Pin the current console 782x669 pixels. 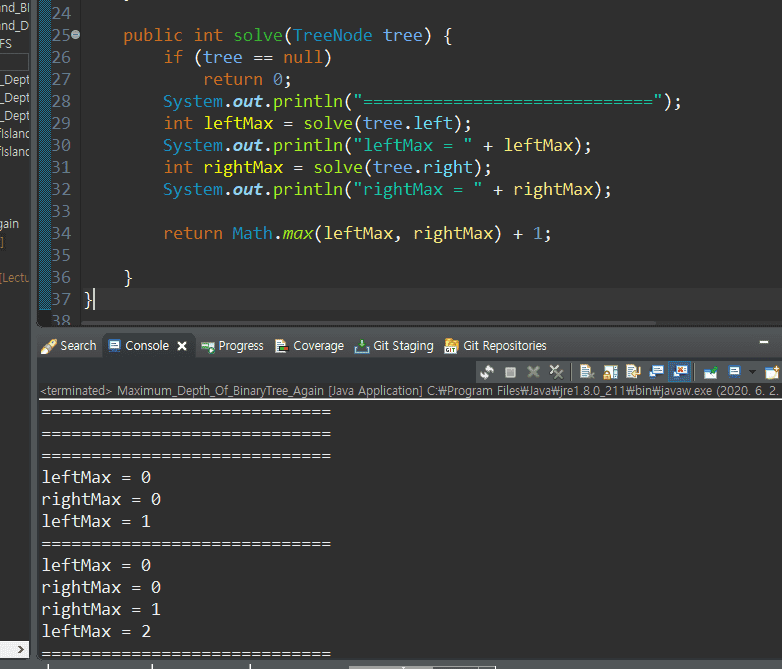pos(710,372)
